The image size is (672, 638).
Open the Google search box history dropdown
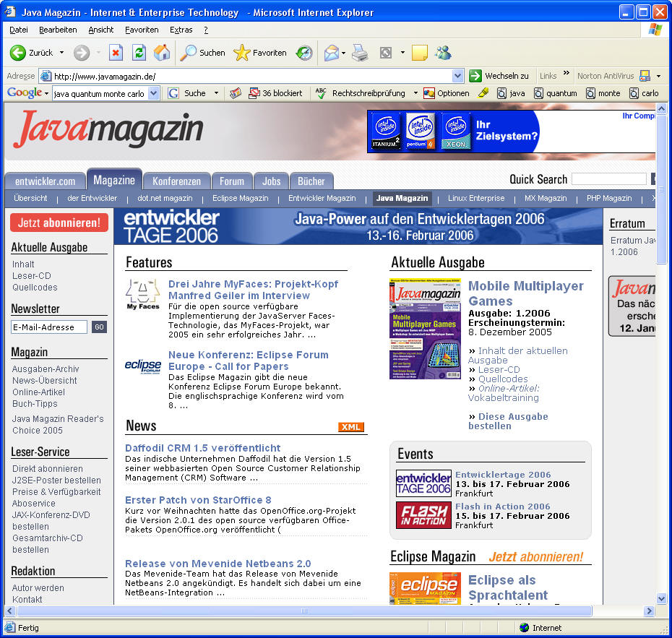pyautogui.click(x=153, y=93)
